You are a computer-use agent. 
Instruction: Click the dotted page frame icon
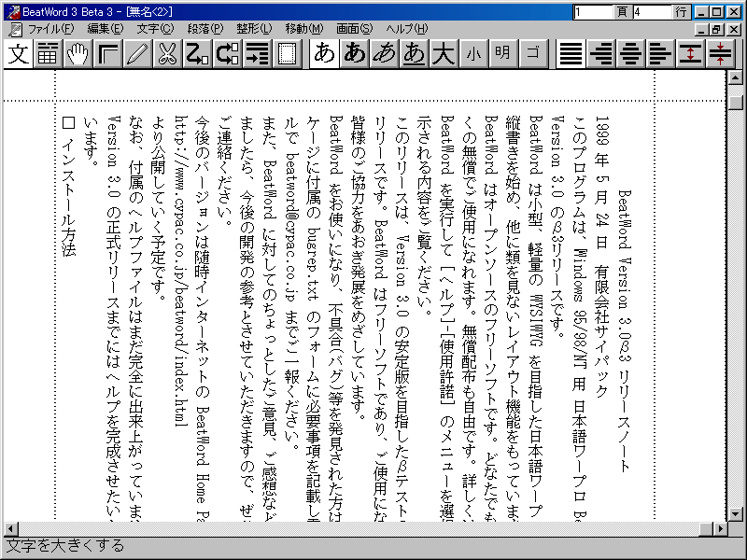288,53
